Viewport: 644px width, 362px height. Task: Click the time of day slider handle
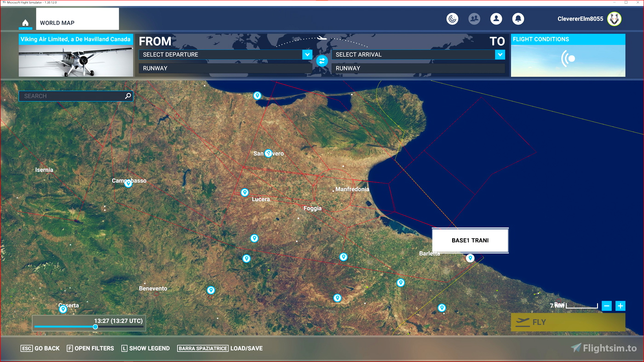click(95, 327)
